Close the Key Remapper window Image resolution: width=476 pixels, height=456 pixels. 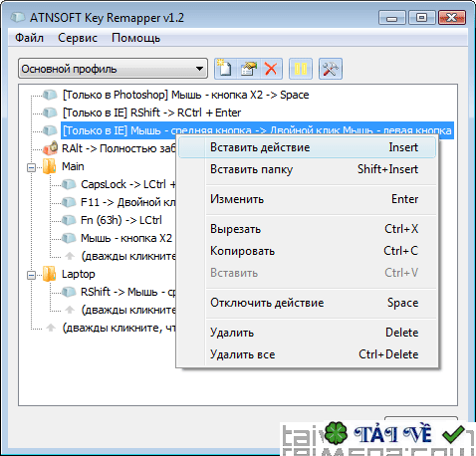point(452,18)
